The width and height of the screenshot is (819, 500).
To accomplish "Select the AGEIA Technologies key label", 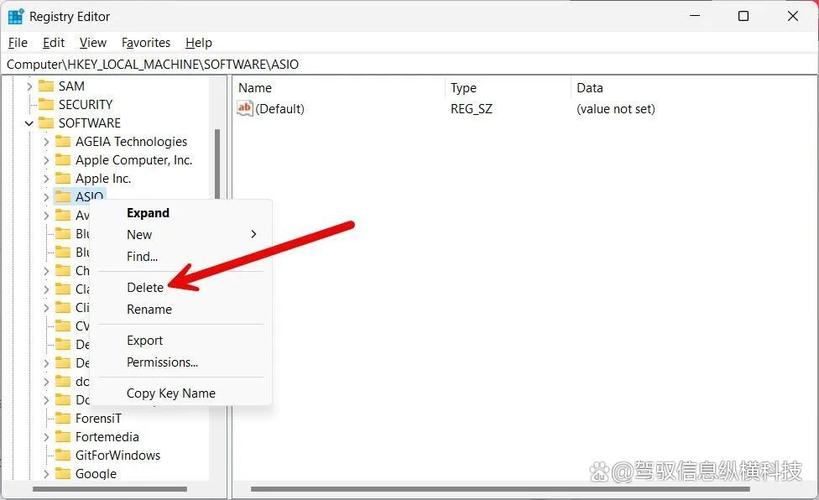I will pos(131,141).
